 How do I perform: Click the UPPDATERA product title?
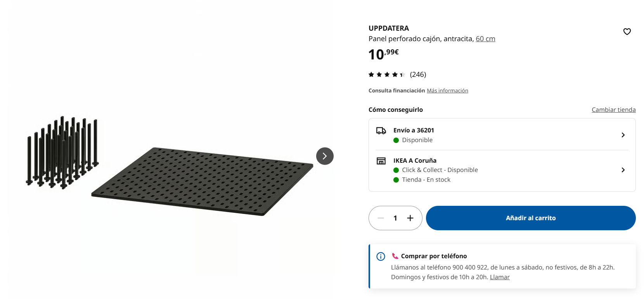click(x=389, y=28)
